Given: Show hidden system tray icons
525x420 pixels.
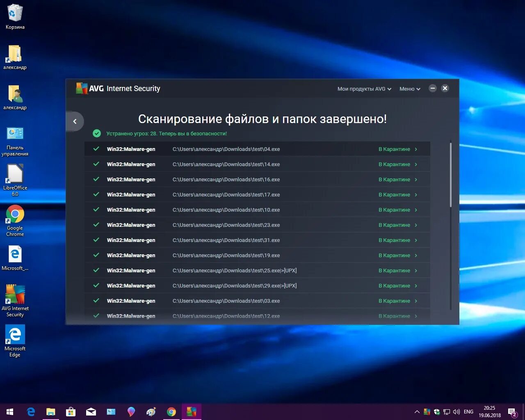Looking at the screenshot, I should pos(417,412).
